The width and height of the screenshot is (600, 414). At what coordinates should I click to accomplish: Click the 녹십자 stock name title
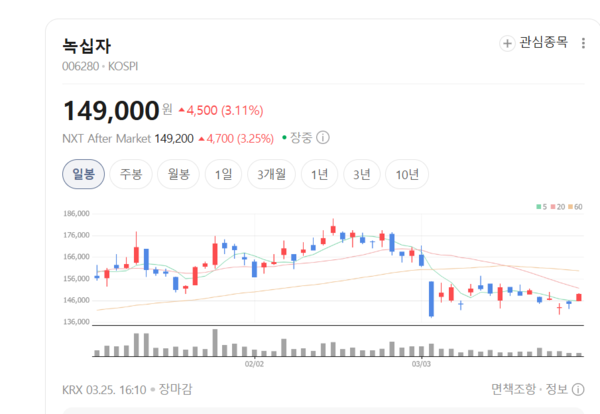point(86,45)
